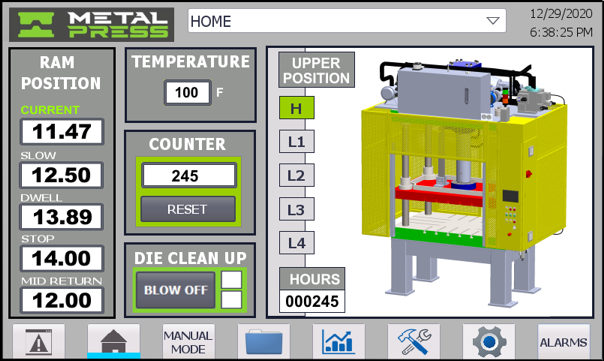Edit the Stop position value 14.00
The width and height of the screenshot is (604, 361).
[62, 258]
